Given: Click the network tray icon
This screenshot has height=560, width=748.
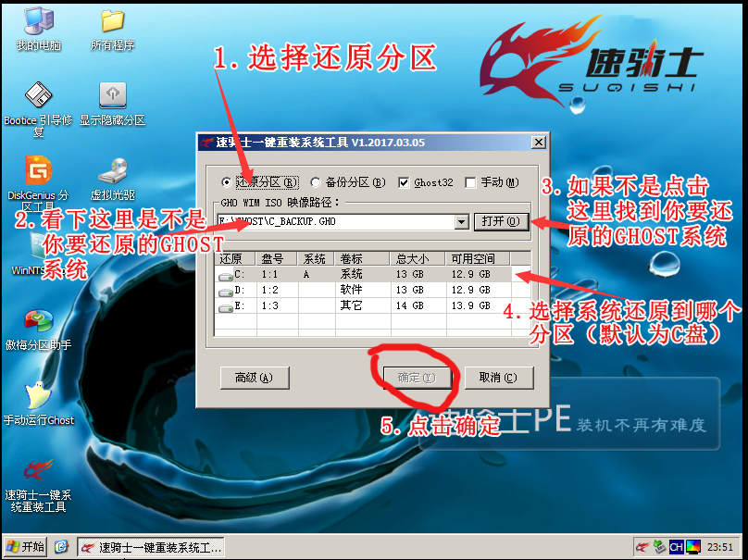Looking at the screenshot, I should pos(660,547).
